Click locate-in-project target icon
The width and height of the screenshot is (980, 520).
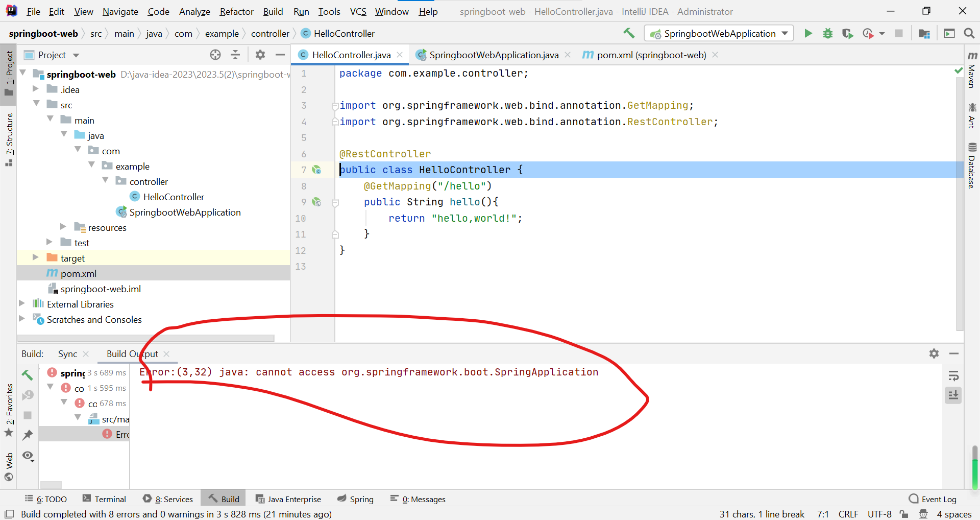pos(215,55)
